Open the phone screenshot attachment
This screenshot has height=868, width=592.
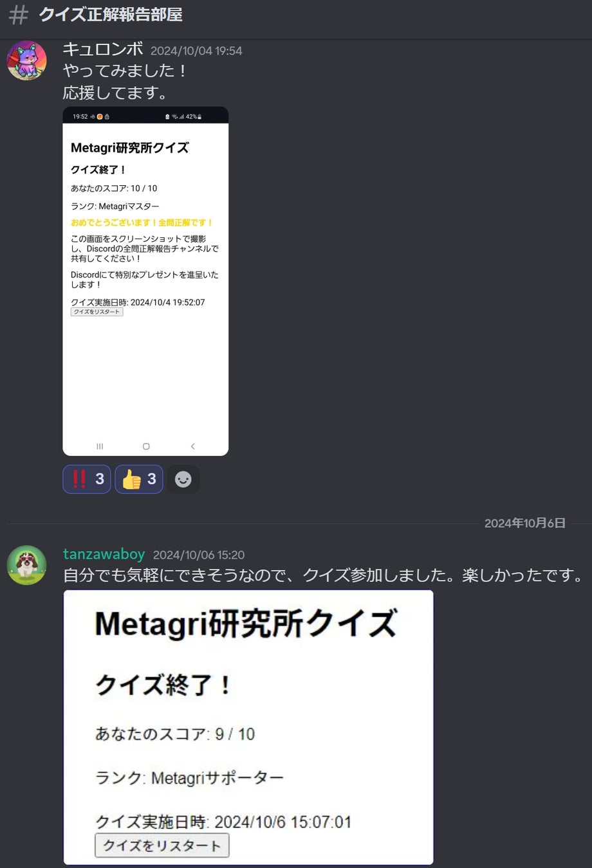[x=145, y=281]
